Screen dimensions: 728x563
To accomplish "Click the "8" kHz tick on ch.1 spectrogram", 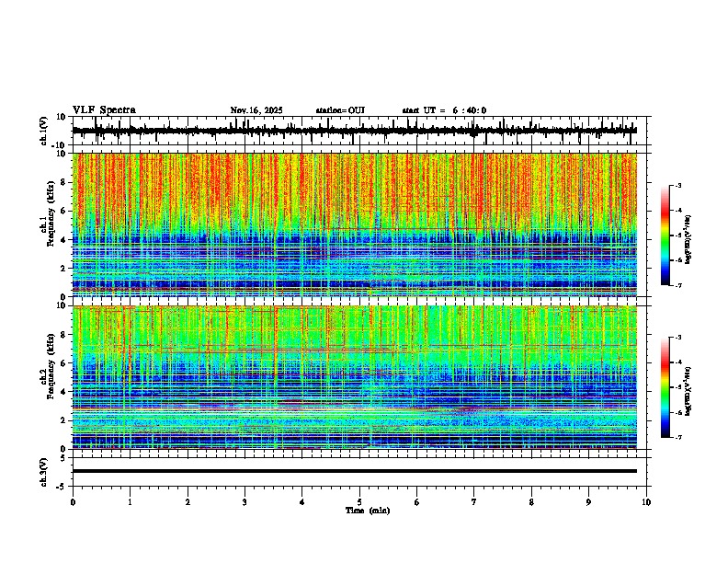I will click(x=64, y=182).
